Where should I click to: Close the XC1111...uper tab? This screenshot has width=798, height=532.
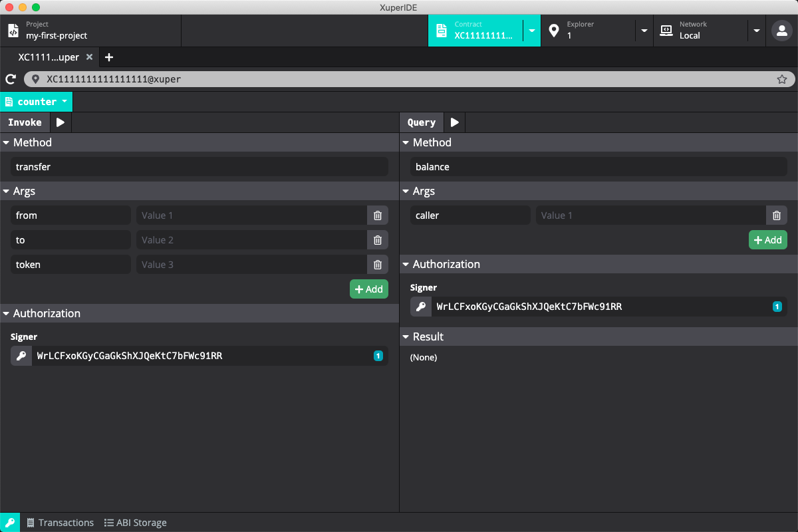tap(89, 57)
